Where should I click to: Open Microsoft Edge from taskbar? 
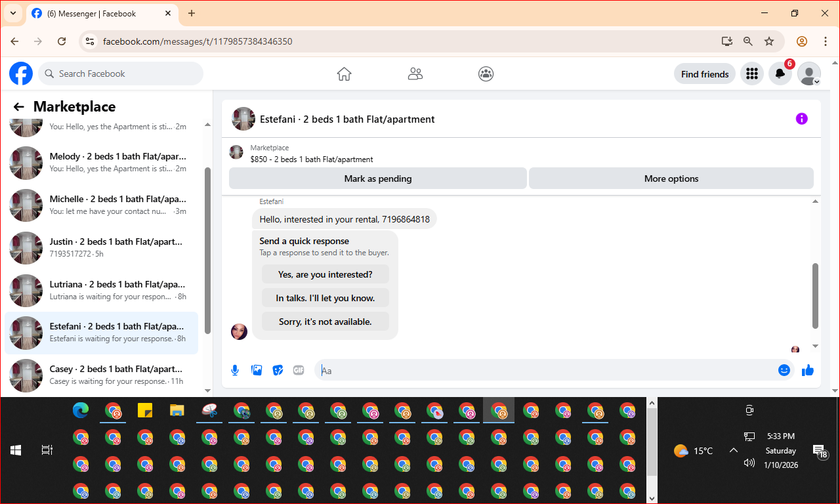tap(81, 411)
